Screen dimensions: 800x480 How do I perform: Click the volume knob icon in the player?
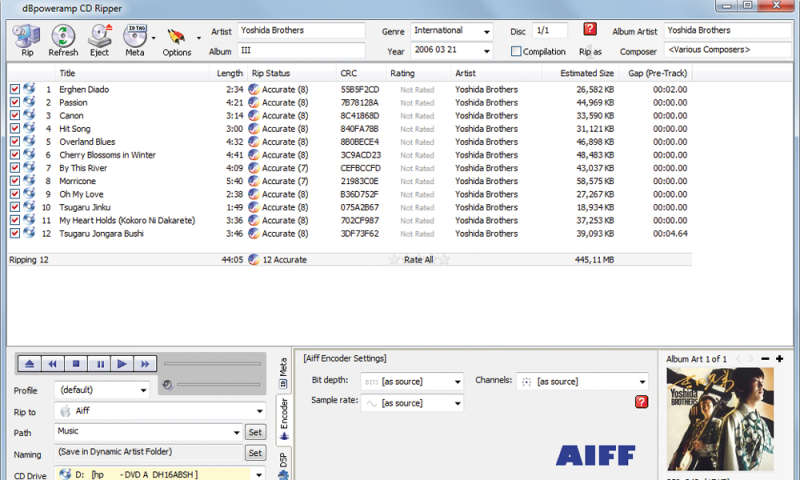click(x=167, y=385)
